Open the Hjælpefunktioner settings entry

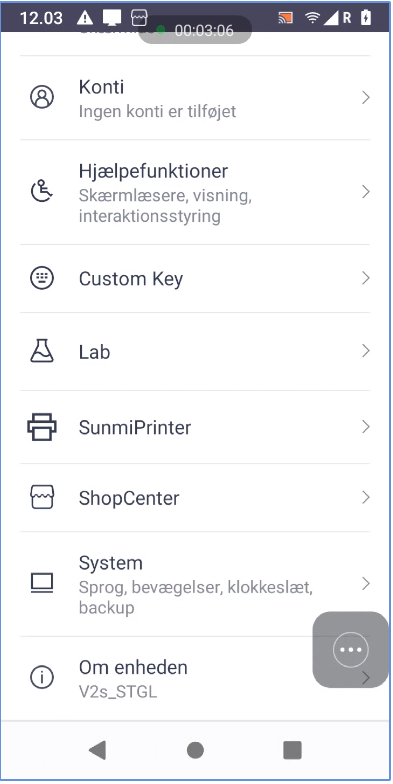click(x=195, y=192)
